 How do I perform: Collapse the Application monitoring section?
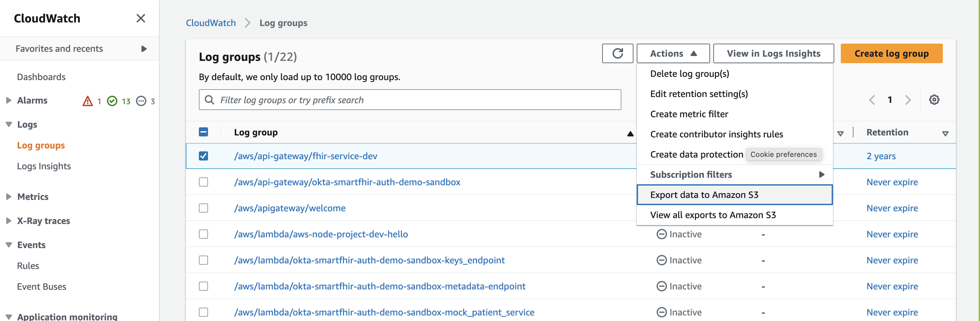(9, 317)
